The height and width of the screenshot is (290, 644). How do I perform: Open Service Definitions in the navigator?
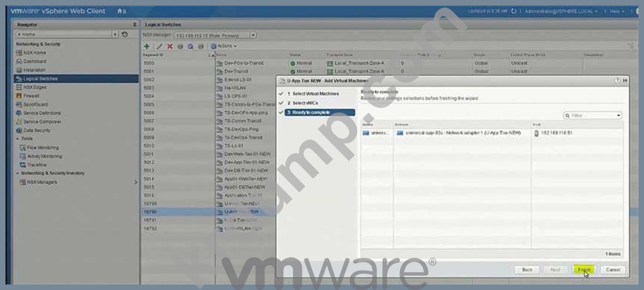(x=38, y=113)
